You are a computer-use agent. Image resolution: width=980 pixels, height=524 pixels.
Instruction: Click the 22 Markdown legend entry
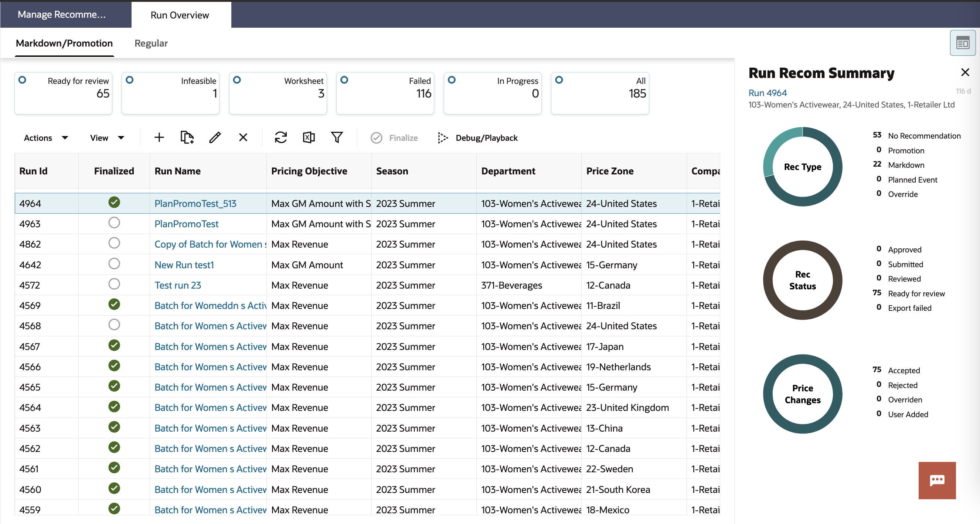click(x=899, y=165)
